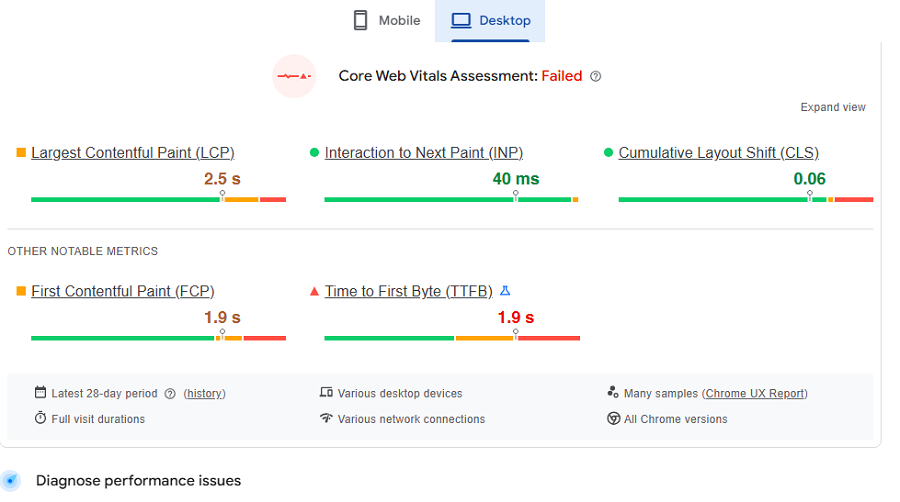
Task: Click the LCP distribution bar marker
Action: coord(222,195)
